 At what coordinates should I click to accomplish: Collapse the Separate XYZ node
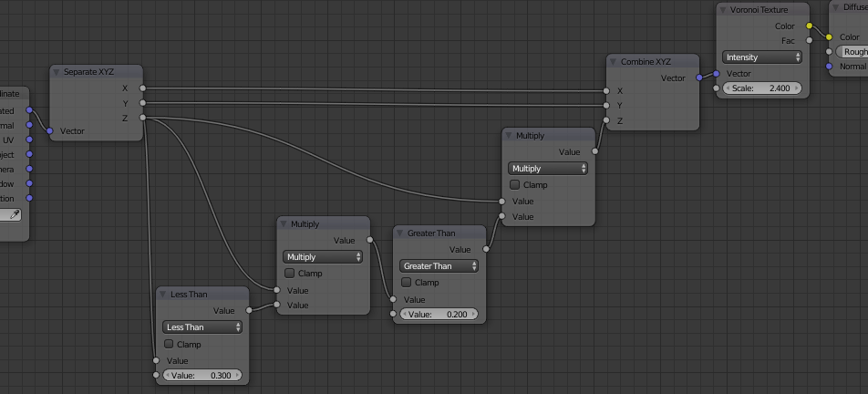57,72
